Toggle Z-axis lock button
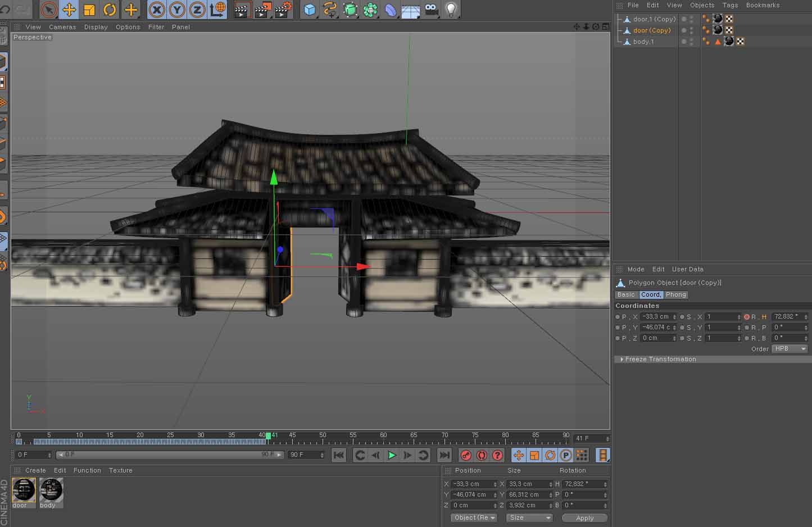Viewport: 812px width, 527px height. point(197,10)
